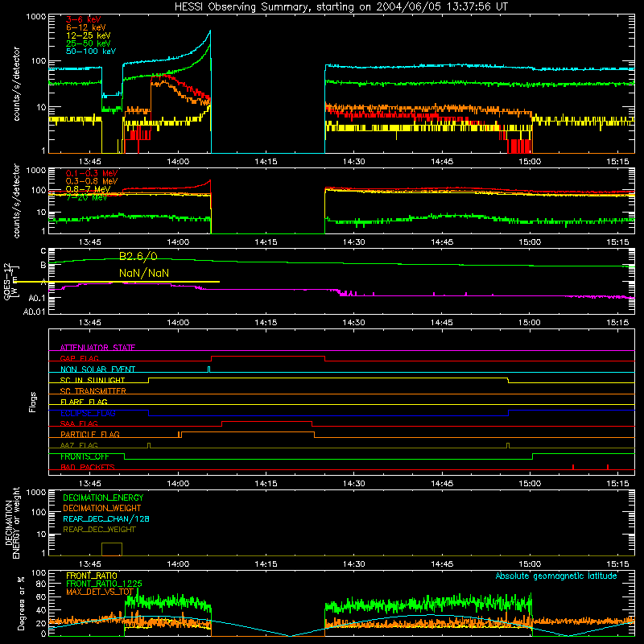Click the 7-20 MeV legend label
This screenshot has width=644, height=644.
click(x=86, y=197)
